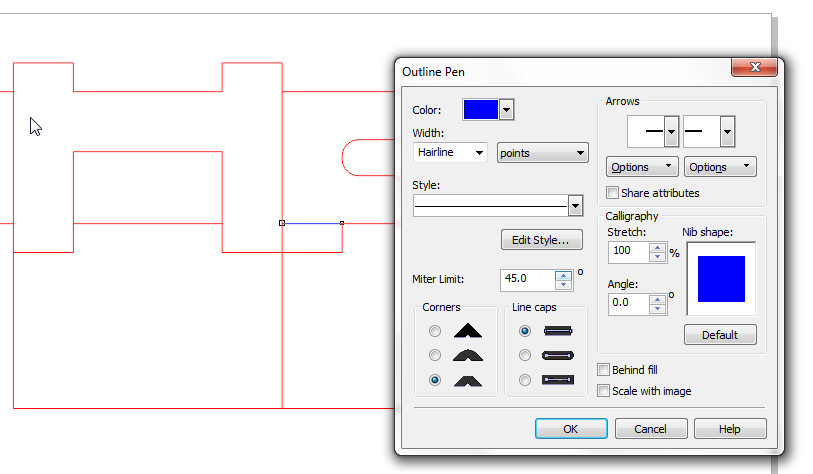Click the round line cap icon

pos(558,356)
